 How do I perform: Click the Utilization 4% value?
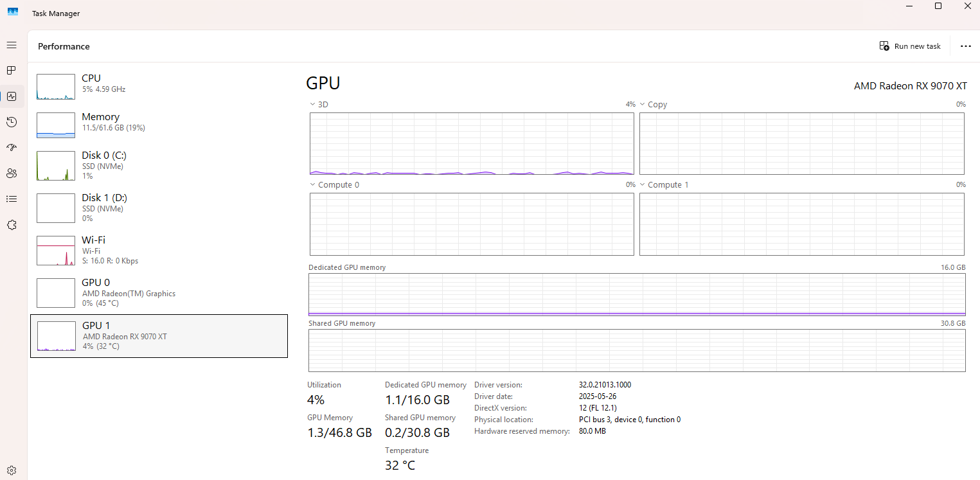(316, 400)
